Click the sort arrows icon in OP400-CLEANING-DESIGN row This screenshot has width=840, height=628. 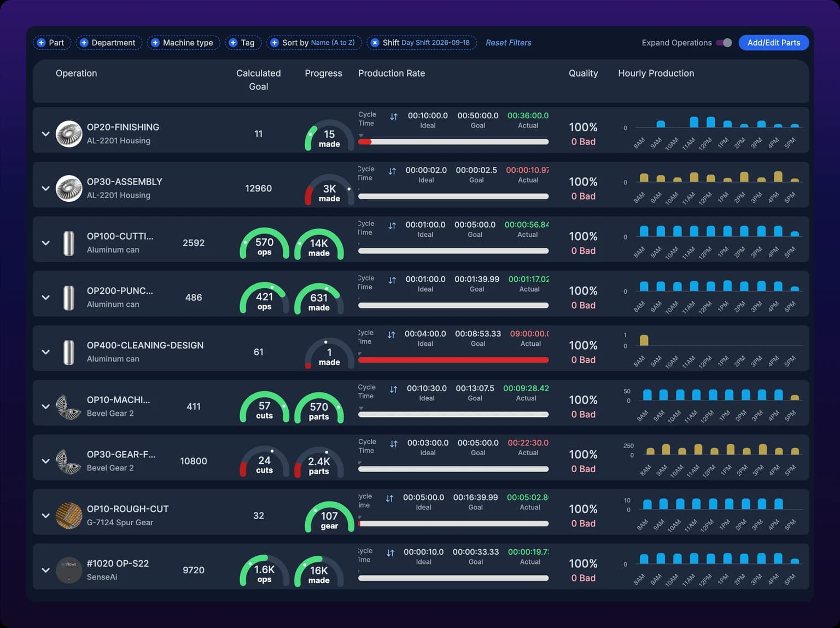tap(392, 335)
